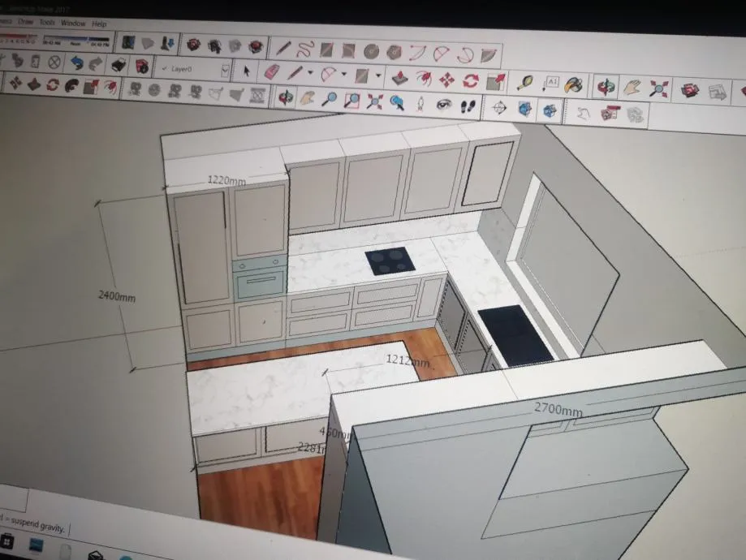Activate the Push/Pull tool

point(400,78)
